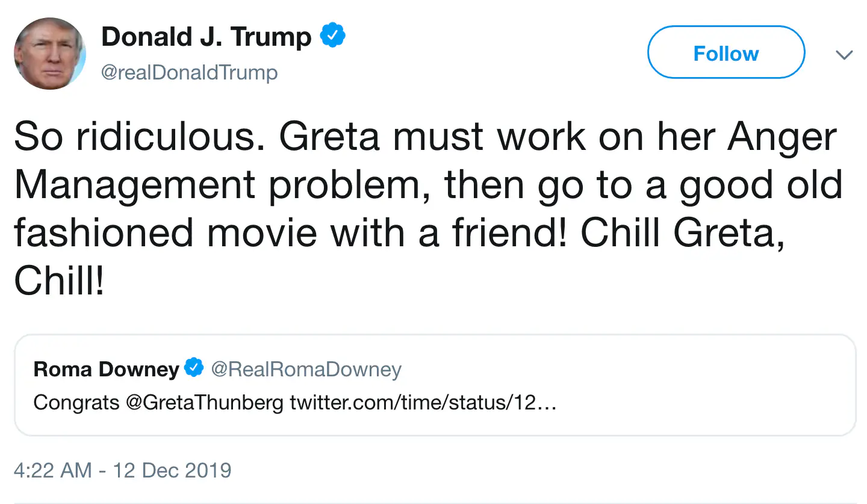Viewport: 867px width, 504px height.
Task: Open the @GretaThunberg mention
Action: coord(205,402)
